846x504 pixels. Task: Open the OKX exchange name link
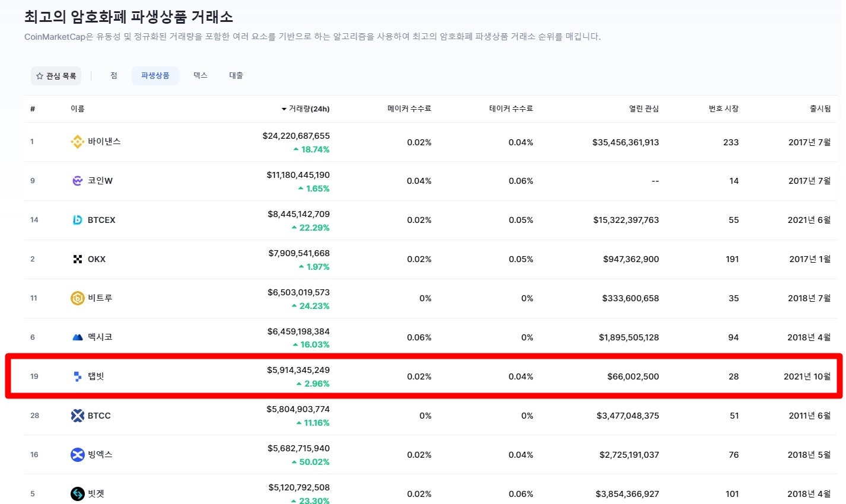97,259
